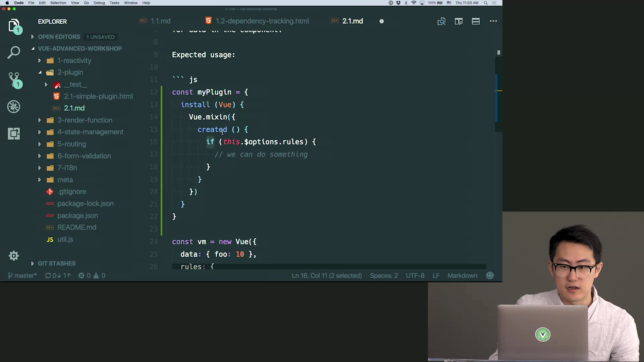Open the Selection menu
644x362 pixels.
pos(58,3)
